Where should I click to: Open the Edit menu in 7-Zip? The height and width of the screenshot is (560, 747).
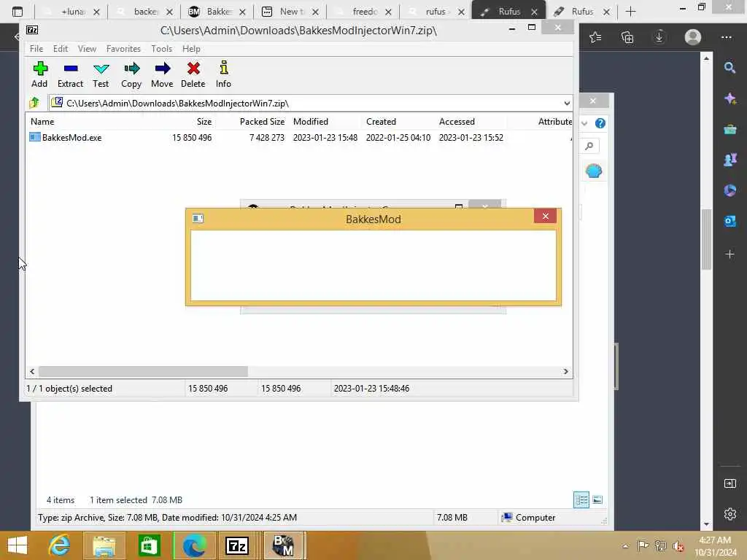60,49
